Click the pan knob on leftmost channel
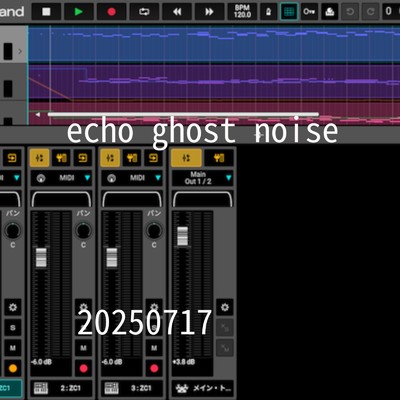The height and width of the screenshot is (400, 400). [x=13, y=230]
